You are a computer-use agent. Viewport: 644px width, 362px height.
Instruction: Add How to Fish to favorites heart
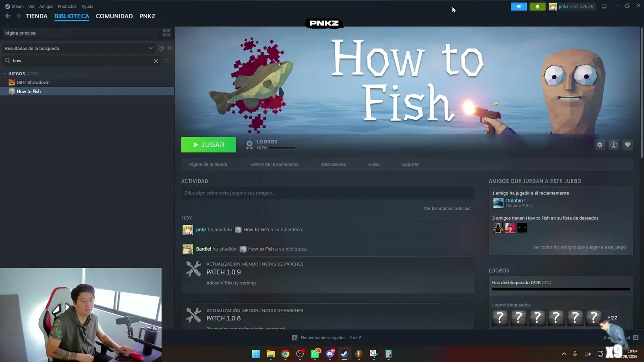click(x=627, y=145)
